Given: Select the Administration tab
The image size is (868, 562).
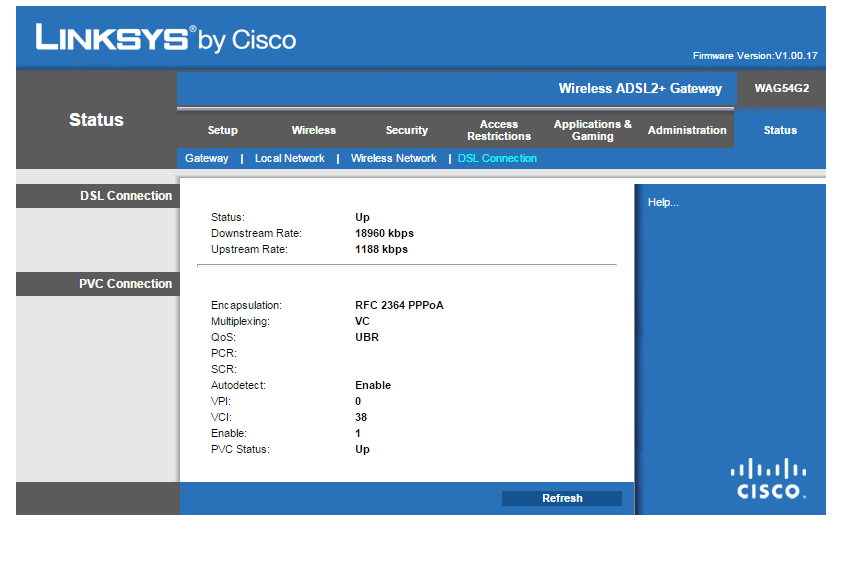Looking at the screenshot, I should pos(687,130).
